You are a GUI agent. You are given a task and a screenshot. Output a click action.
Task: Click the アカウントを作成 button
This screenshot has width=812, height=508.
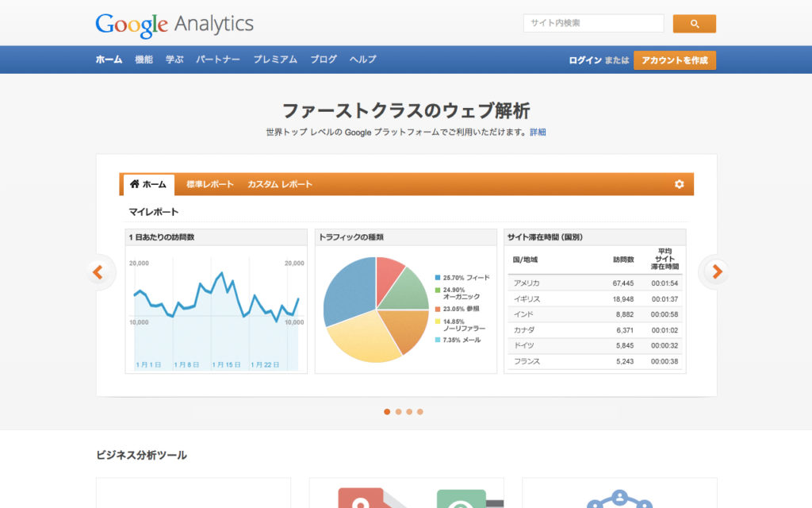[673, 59]
